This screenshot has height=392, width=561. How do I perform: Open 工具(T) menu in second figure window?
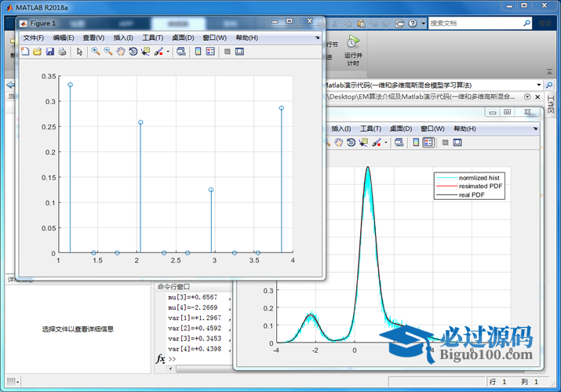[x=370, y=129]
